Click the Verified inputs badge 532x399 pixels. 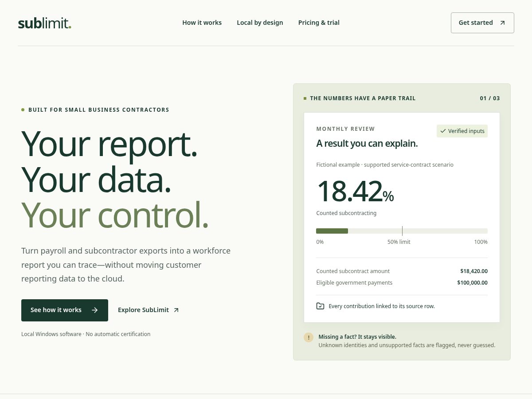(x=462, y=131)
